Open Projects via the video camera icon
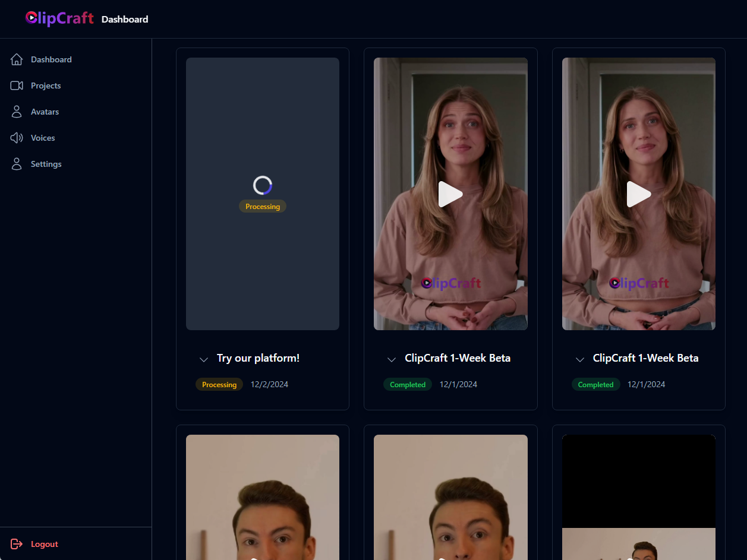Screen dimensions: 747x560 (x=17, y=86)
